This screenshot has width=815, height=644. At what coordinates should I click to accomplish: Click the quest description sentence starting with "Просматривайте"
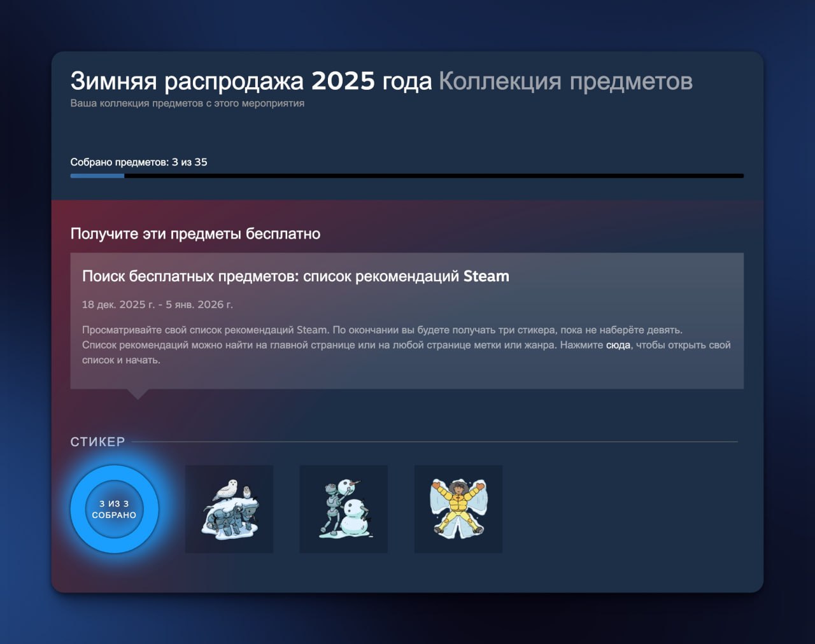(382, 330)
